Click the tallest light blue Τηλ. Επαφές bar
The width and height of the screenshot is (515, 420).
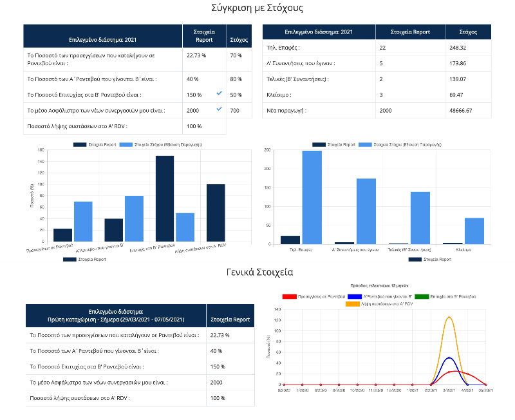pos(312,198)
